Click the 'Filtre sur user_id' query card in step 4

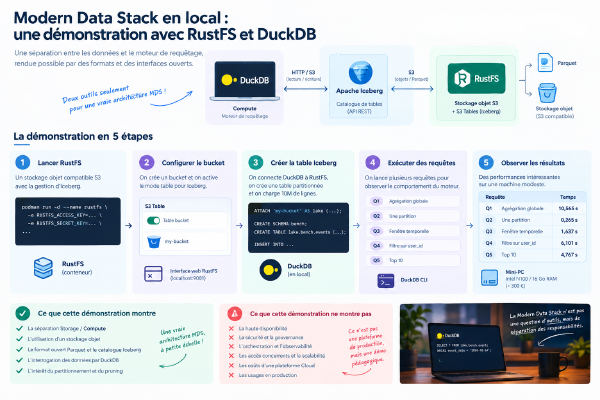[x=413, y=245]
